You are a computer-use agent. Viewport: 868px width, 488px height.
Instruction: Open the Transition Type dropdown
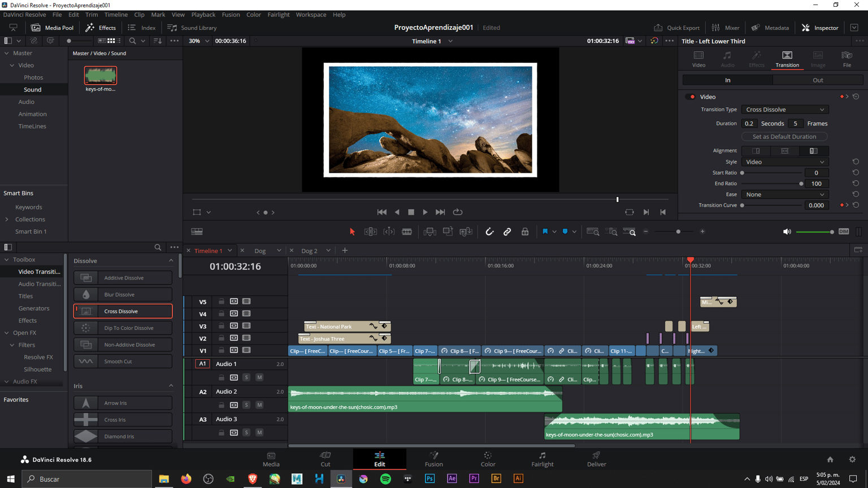click(x=784, y=110)
